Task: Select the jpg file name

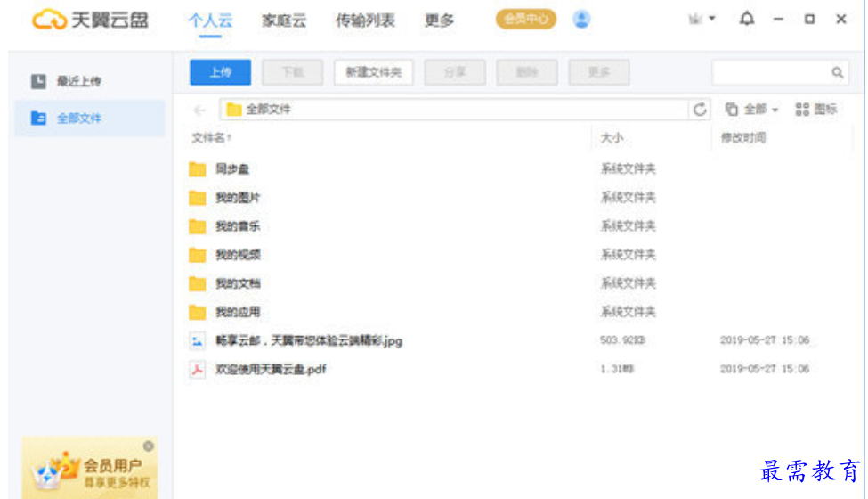Action: tap(309, 341)
